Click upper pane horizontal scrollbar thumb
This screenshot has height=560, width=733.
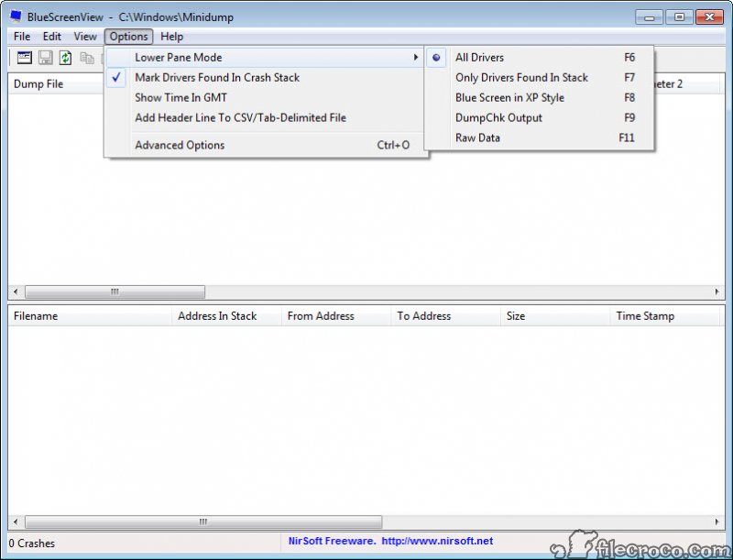[x=115, y=291]
